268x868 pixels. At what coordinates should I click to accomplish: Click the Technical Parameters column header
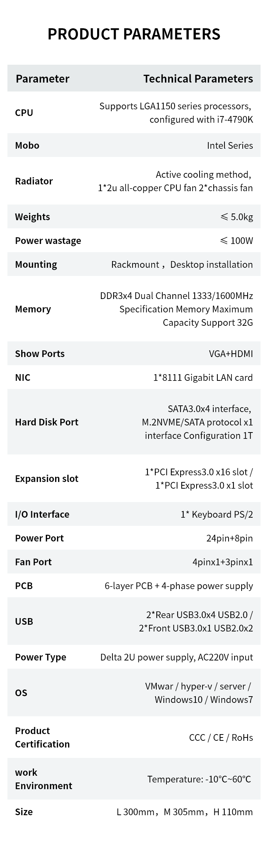click(198, 79)
